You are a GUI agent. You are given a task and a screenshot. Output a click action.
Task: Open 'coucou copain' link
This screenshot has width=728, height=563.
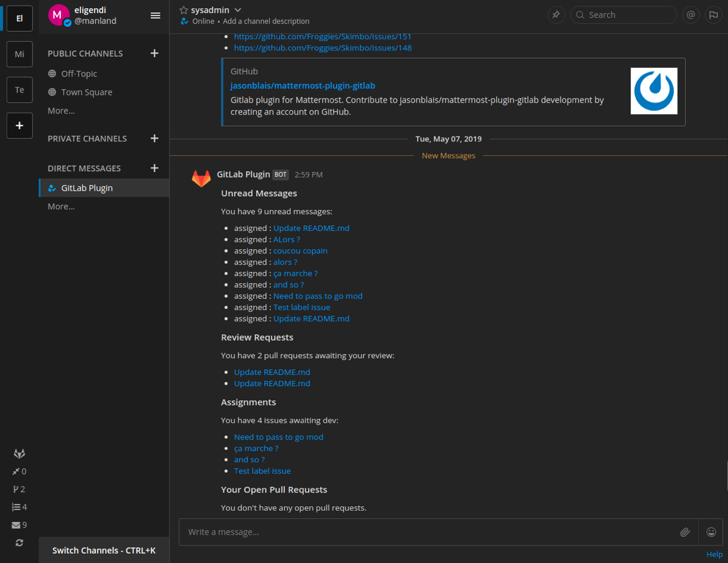pyautogui.click(x=300, y=251)
